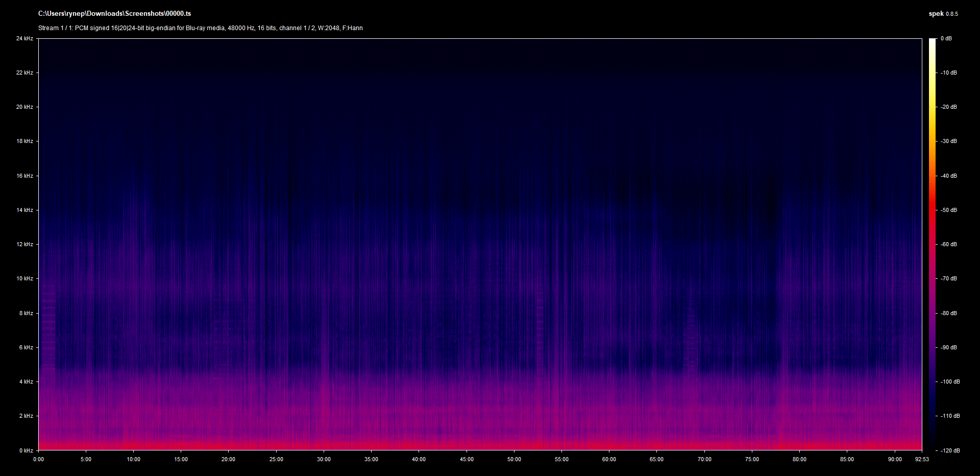
Task: Click the 60:00 time axis marker
Action: click(609, 459)
